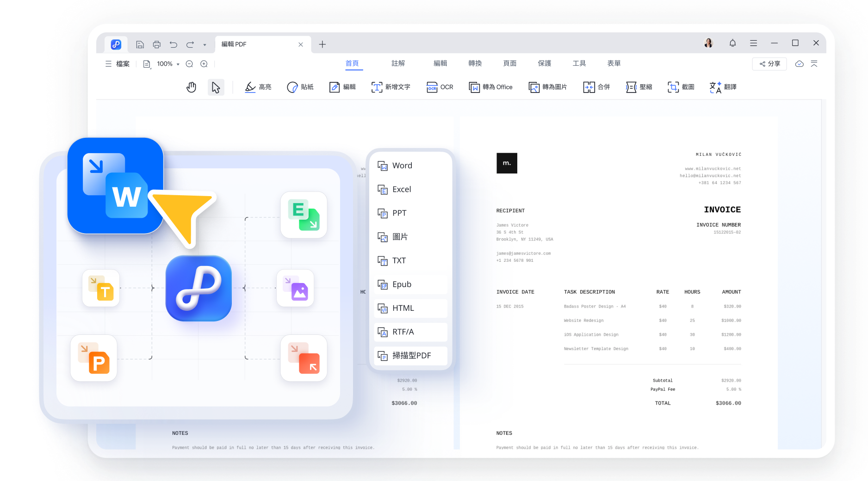Click the 截圖 screenshot tool

(681, 87)
